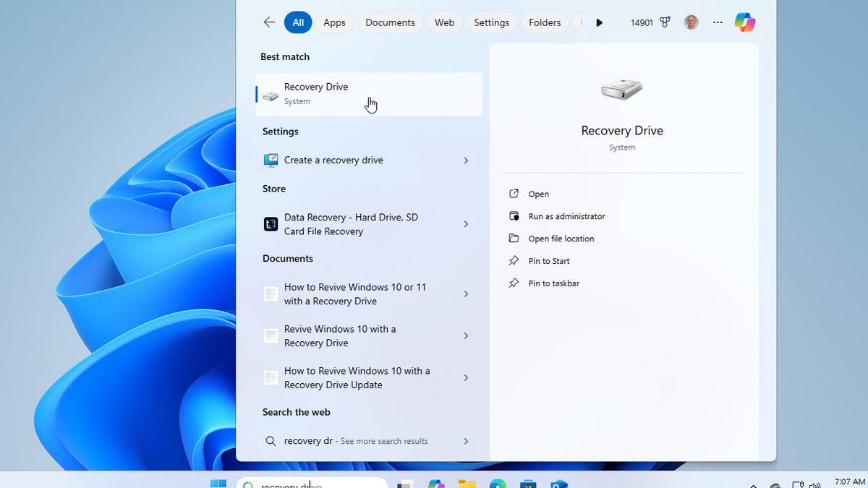This screenshot has width=868, height=488.
Task: Open the three-dot more options menu
Action: pos(718,22)
